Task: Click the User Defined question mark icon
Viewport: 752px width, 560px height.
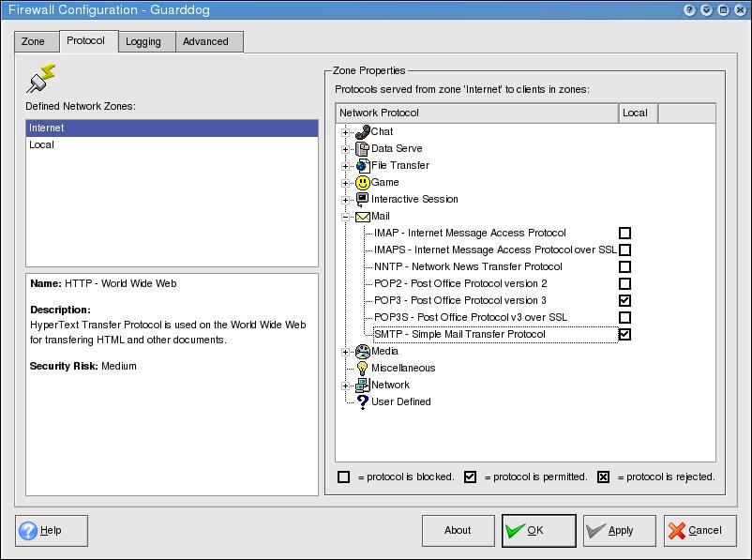Action: [363, 401]
